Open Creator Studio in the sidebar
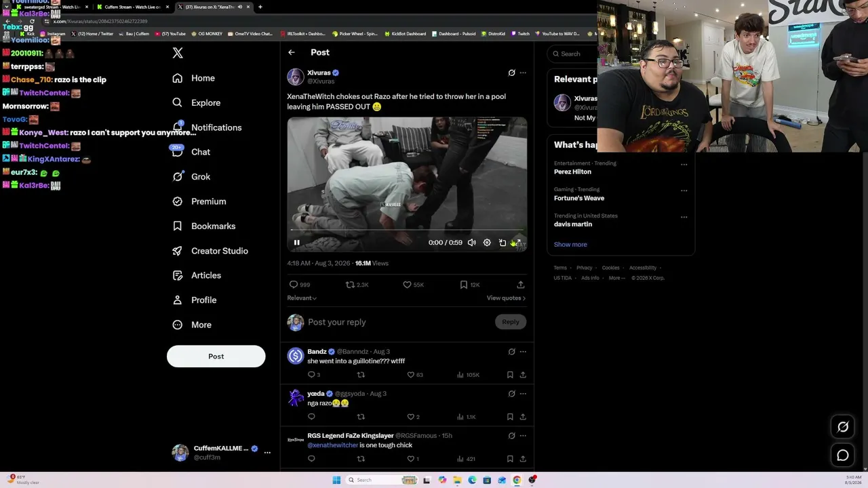The image size is (868, 488). 210,251
